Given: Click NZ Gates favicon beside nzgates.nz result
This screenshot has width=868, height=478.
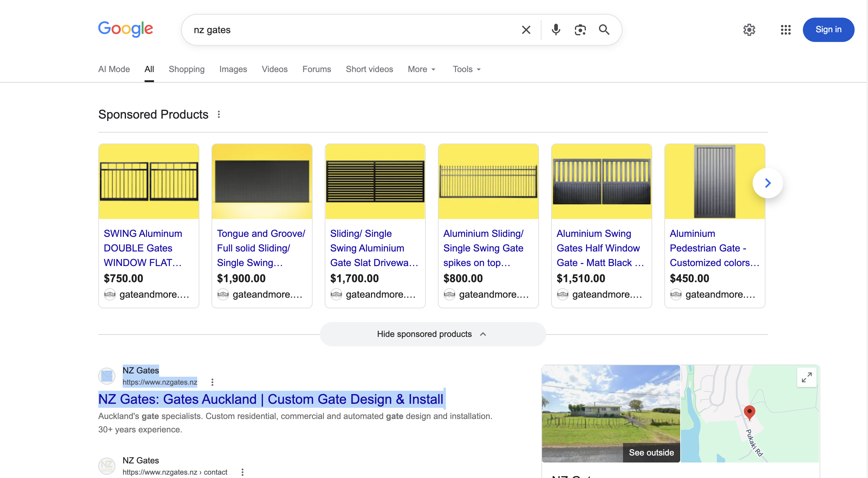Looking at the screenshot, I should (107, 376).
